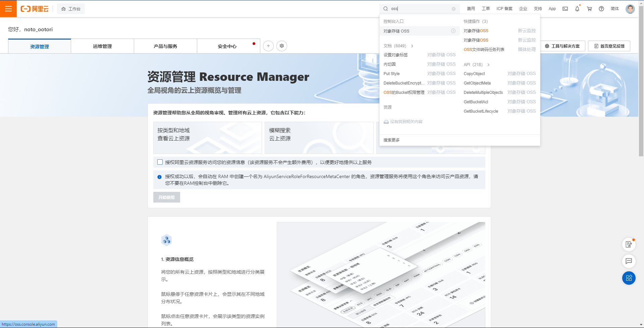Viewport: 644px width, 328px height.
Task: Check the 授权阿里云资源服务 authorization checkbox
Action: 160,162
